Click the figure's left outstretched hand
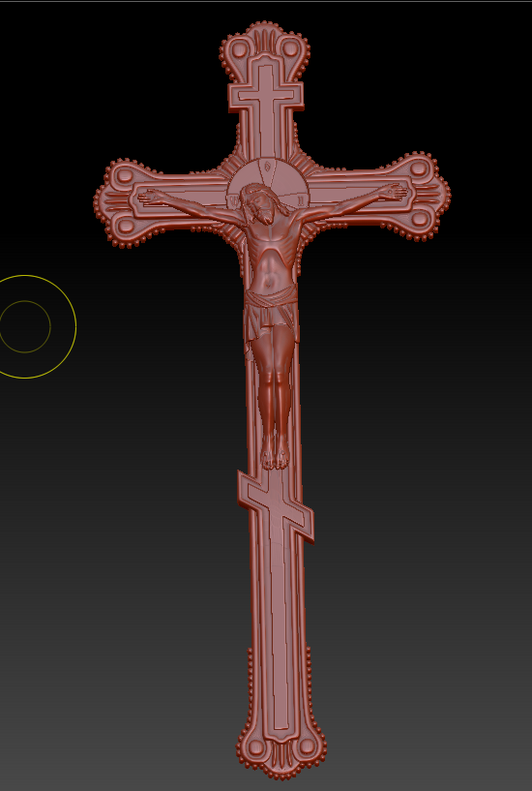Screen dimensions: 532x791 pyautogui.click(x=151, y=197)
